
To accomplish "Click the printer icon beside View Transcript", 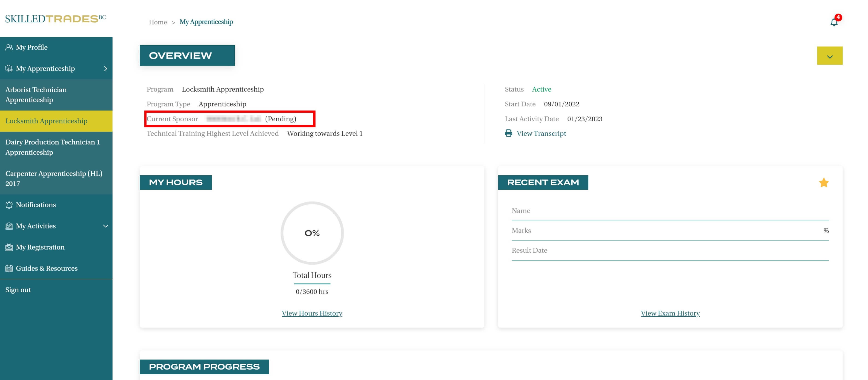I will (x=508, y=134).
